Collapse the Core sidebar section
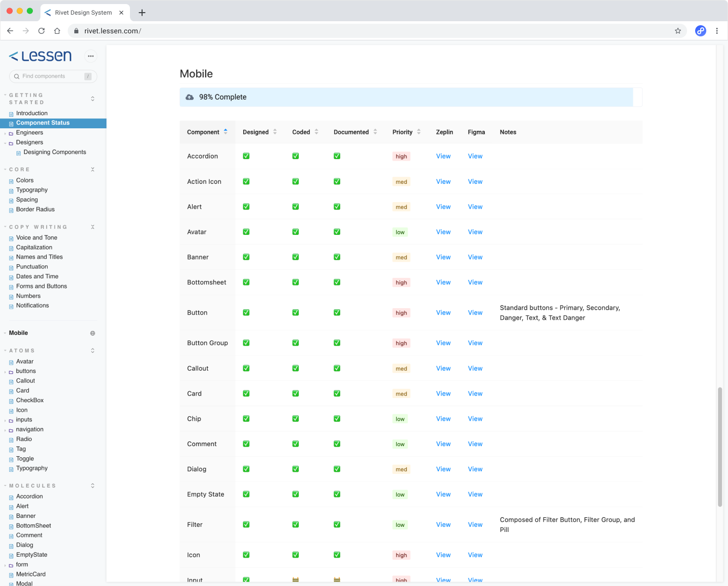Image resolution: width=728 pixels, height=586 pixels. coord(93,170)
